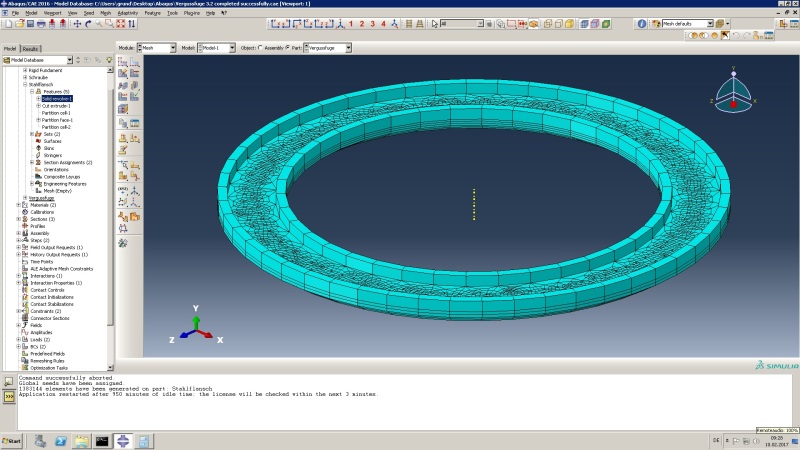Open the selection filter dropdown showing All
This screenshot has height=450, width=800.
[x=480, y=24]
